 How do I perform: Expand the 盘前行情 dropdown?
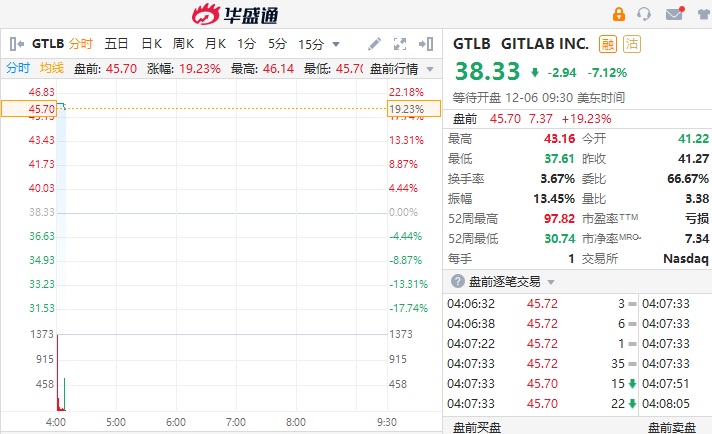[402, 69]
